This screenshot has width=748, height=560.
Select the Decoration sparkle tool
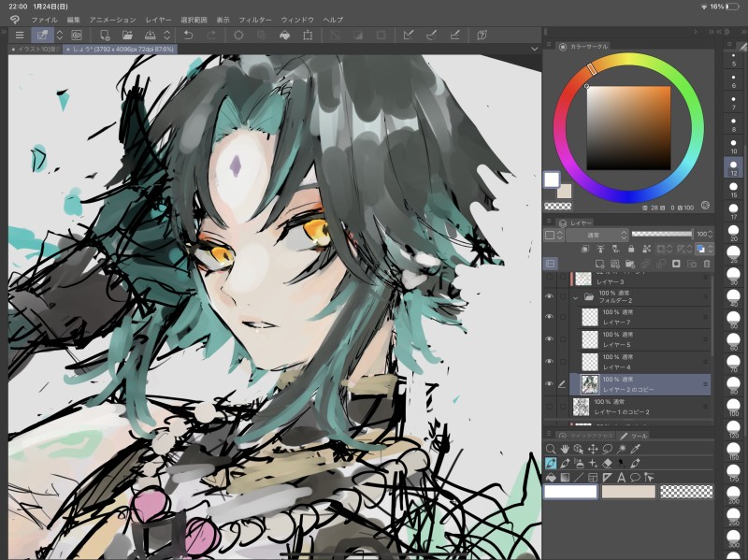(593, 463)
